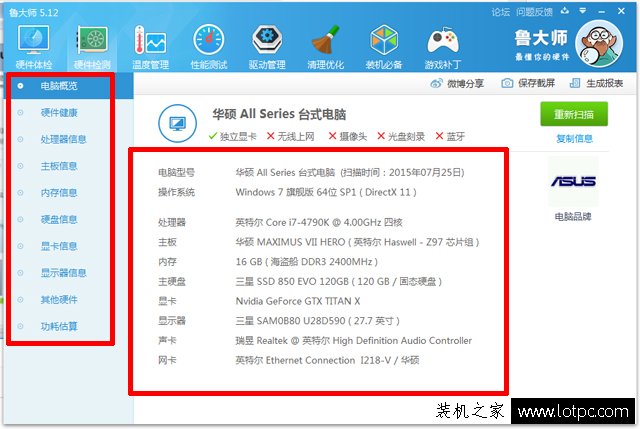Launch 性能测试 performance test icon

tap(209, 47)
